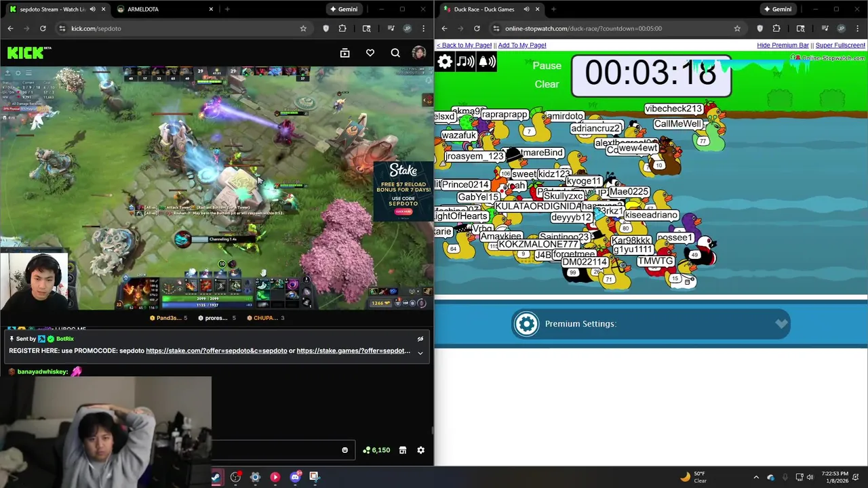Expand the Premium Settings panel
The image size is (868, 488).
[781, 324]
